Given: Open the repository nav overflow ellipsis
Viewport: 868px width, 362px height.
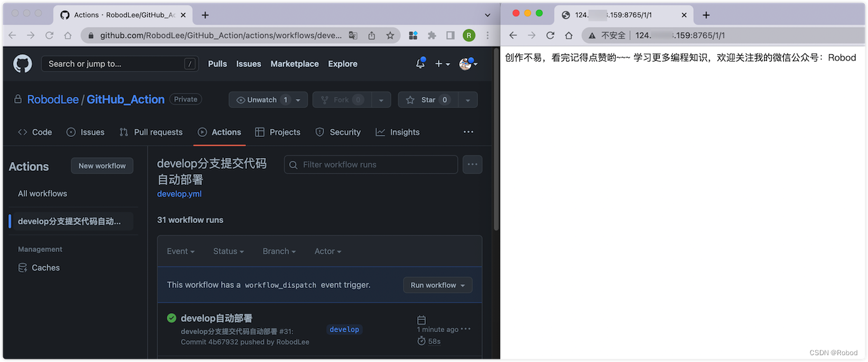Looking at the screenshot, I should click(x=469, y=132).
